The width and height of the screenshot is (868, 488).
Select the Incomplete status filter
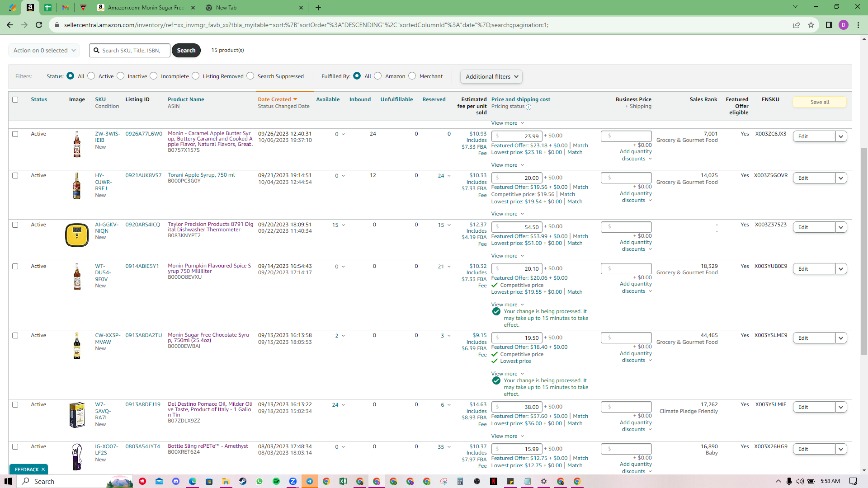(154, 76)
